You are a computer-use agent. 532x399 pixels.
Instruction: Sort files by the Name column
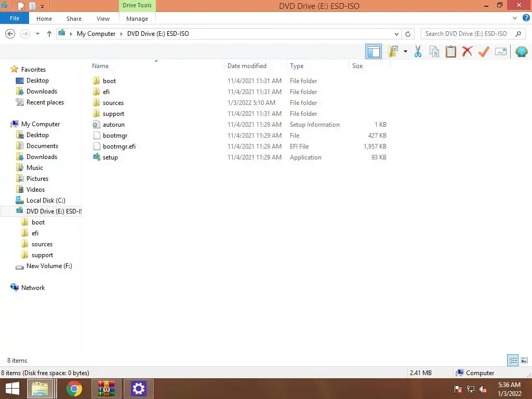pos(100,66)
